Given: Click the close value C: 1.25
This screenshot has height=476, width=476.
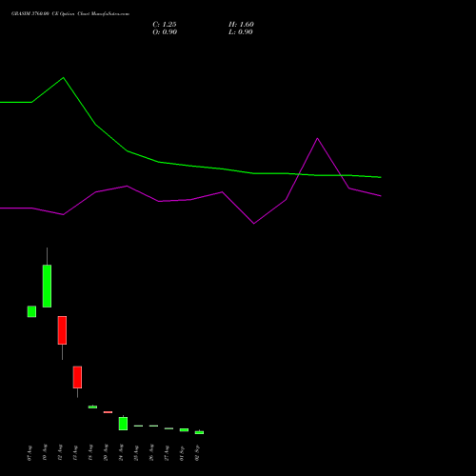Looking at the screenshot, I should [165, 25].
